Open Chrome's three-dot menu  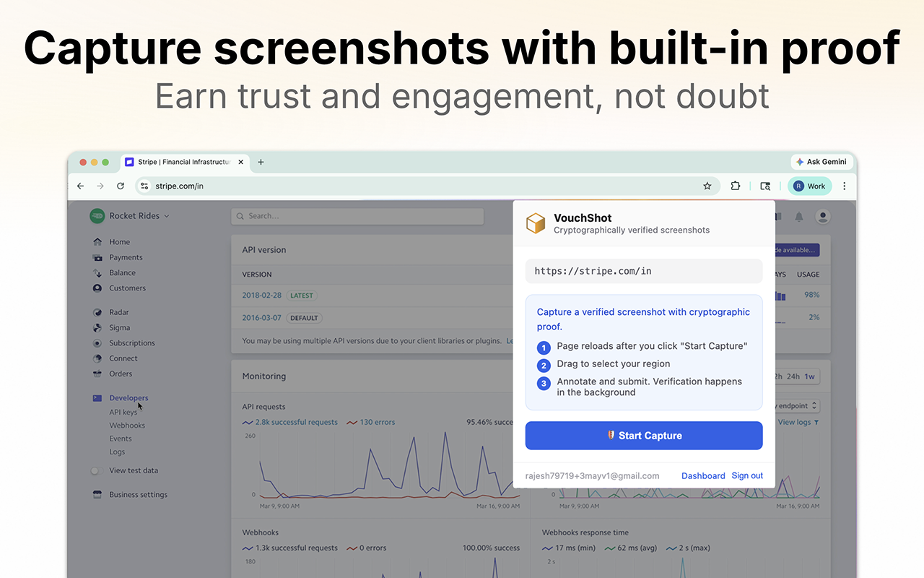click(x=845, y=186)
